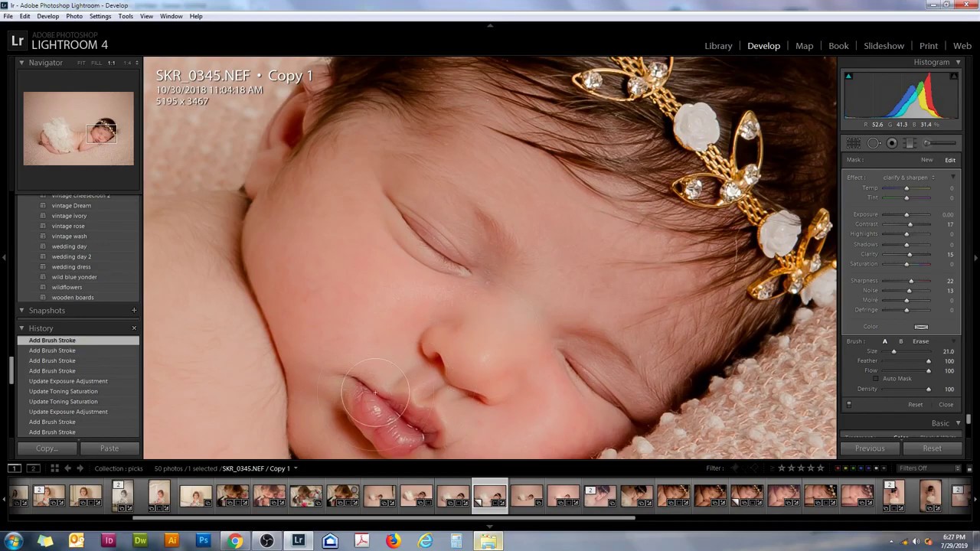The image size is (980, 551).
Task: Enable the Auto Mask checkbox
Action: point(876,379)
